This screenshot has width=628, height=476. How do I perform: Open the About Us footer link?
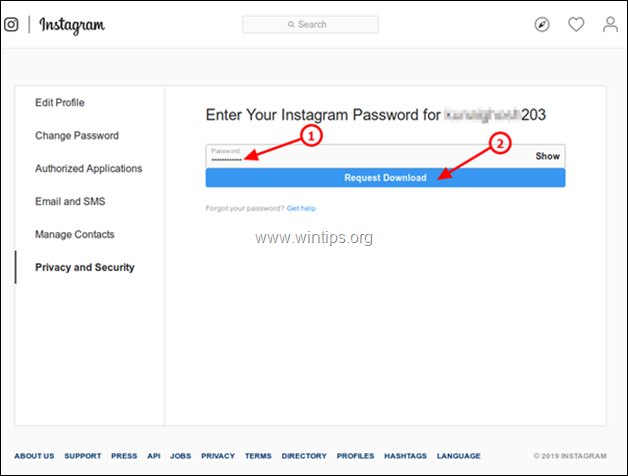point(34,456)
